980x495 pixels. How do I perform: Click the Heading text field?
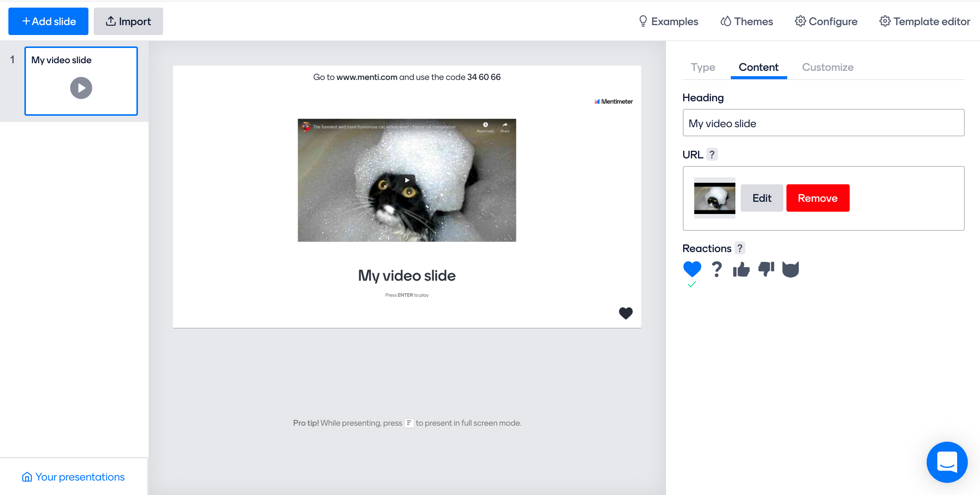(823, 123)
